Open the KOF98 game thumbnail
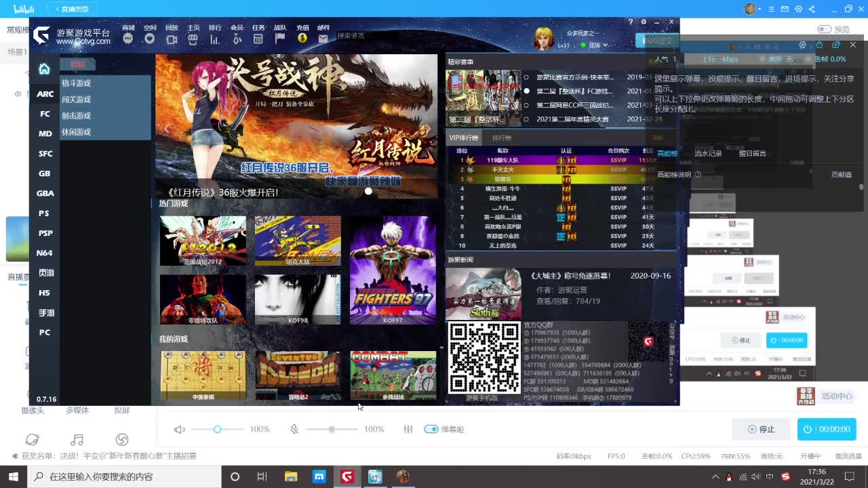The width and height of the screenshot is (868, 488). pyautogui.click(x=298, y=299)
